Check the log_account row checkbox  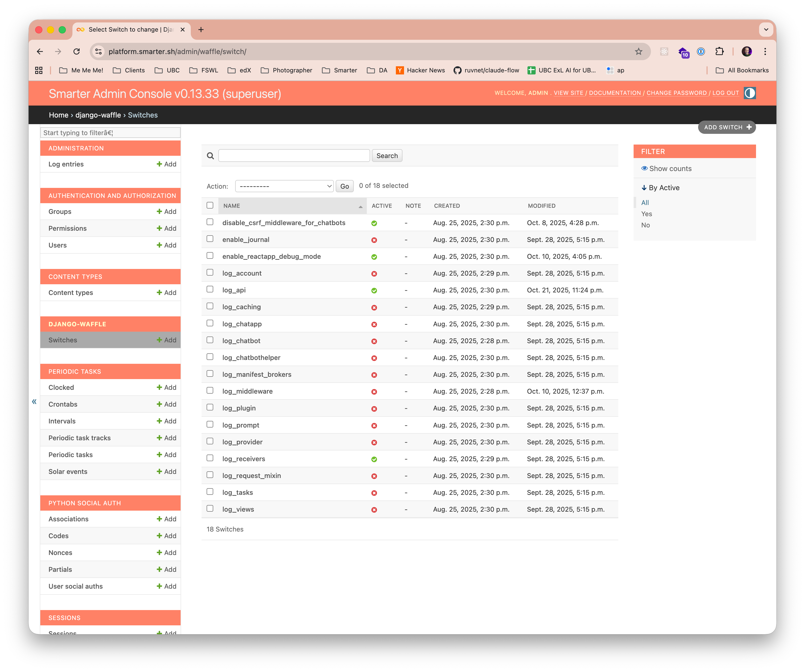(x=210, y=273)
